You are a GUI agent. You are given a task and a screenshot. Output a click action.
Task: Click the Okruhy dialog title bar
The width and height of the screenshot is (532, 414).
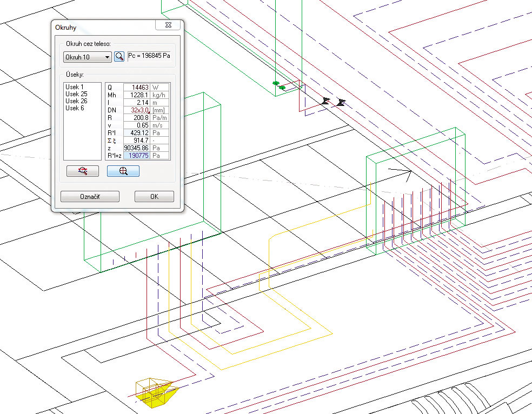tap(103, 26)
